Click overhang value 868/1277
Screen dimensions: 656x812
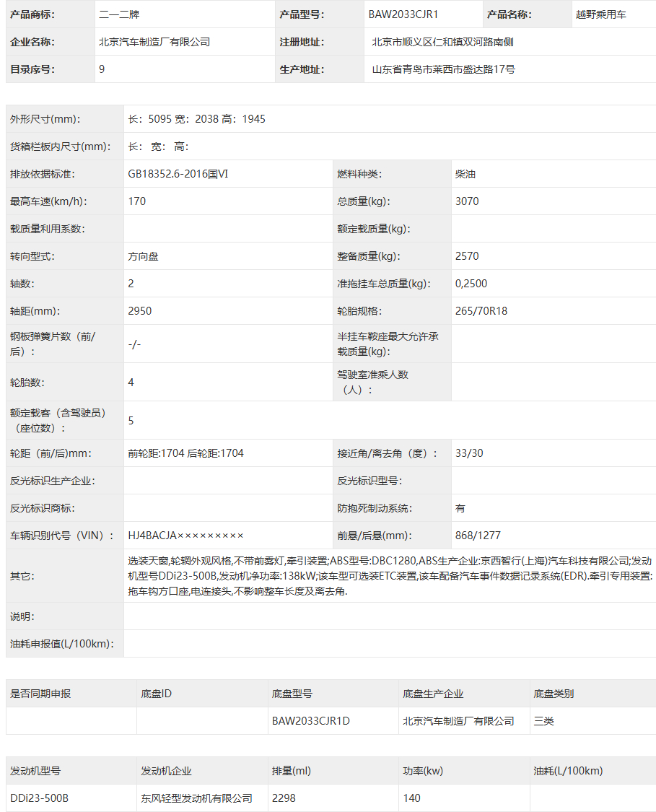click(478, 536)
